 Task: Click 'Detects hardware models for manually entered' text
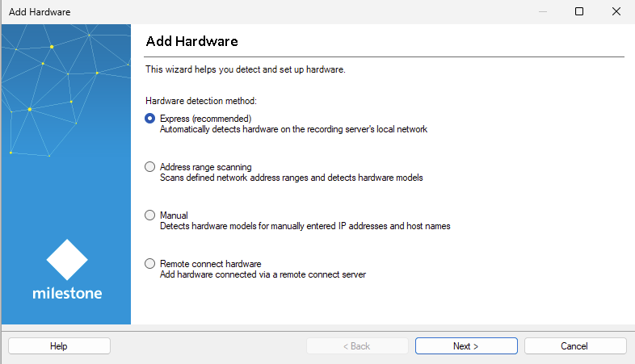tap(305, 226)
